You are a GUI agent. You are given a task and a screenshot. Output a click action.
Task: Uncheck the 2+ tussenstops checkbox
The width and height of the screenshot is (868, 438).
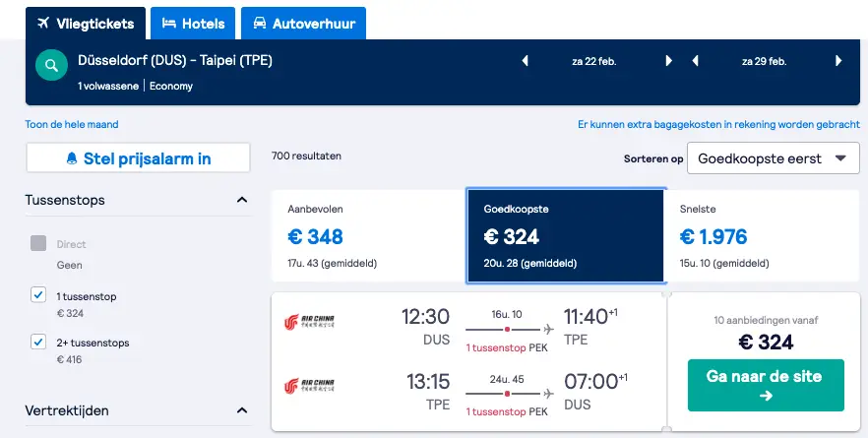tap(38, 342)
